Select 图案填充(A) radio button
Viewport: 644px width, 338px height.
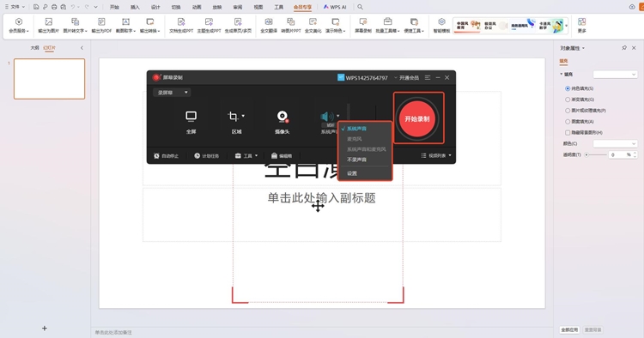568,122
